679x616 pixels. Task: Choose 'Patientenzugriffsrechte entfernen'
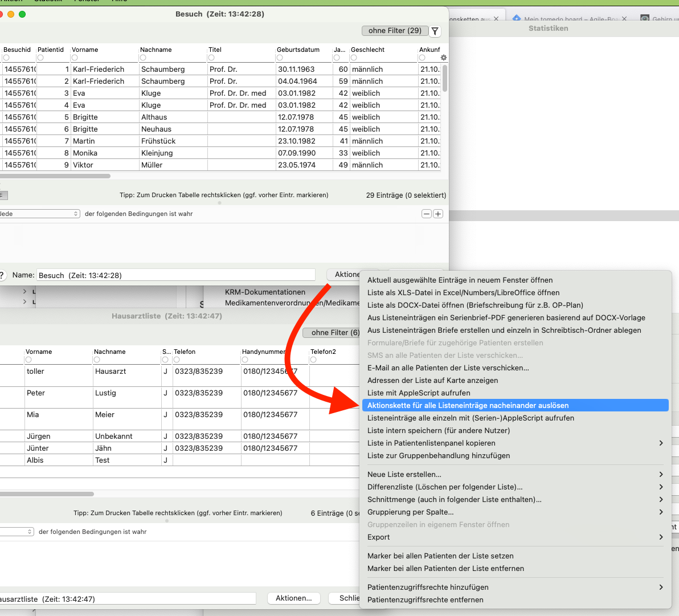tap(515, 599)
